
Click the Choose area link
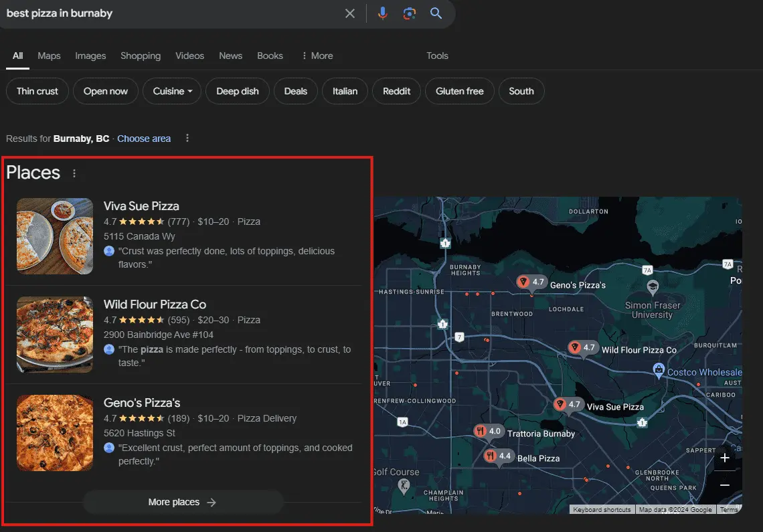point(144,139)
